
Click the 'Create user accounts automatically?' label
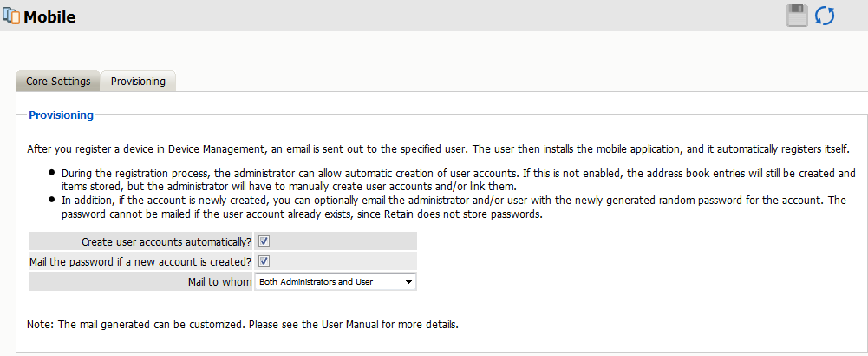tap(166, 241)
